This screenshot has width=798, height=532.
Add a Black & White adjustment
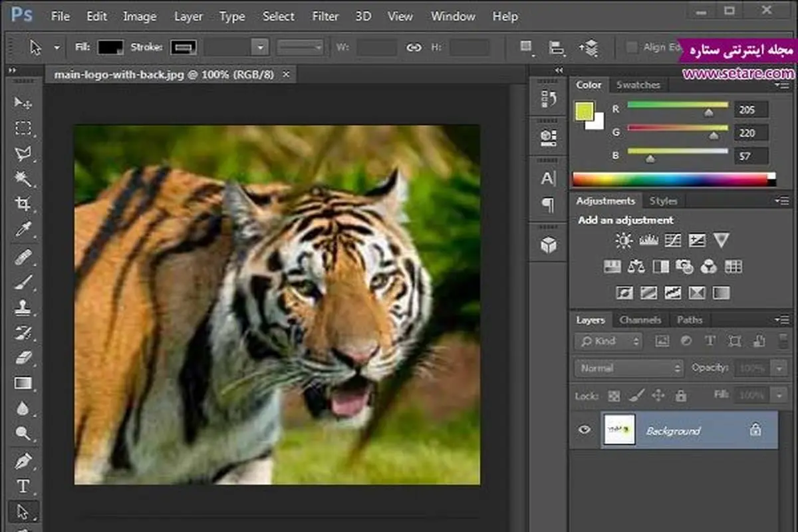660,267
